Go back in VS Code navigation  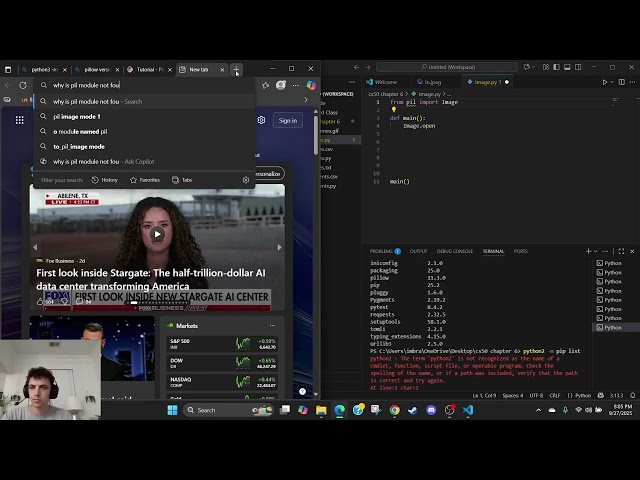(x=357, y=67)
